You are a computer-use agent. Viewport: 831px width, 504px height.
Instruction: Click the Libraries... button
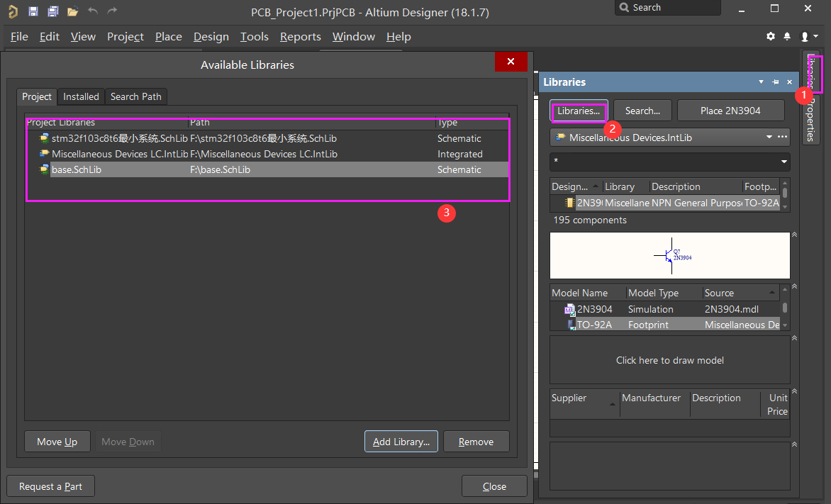(x=579, y=111)
